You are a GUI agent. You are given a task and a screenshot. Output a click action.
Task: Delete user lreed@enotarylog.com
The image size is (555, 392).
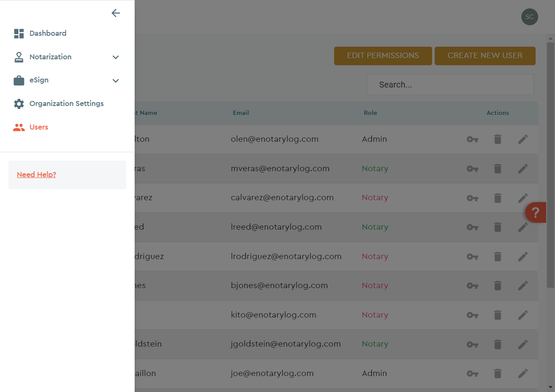coord(498,227)
